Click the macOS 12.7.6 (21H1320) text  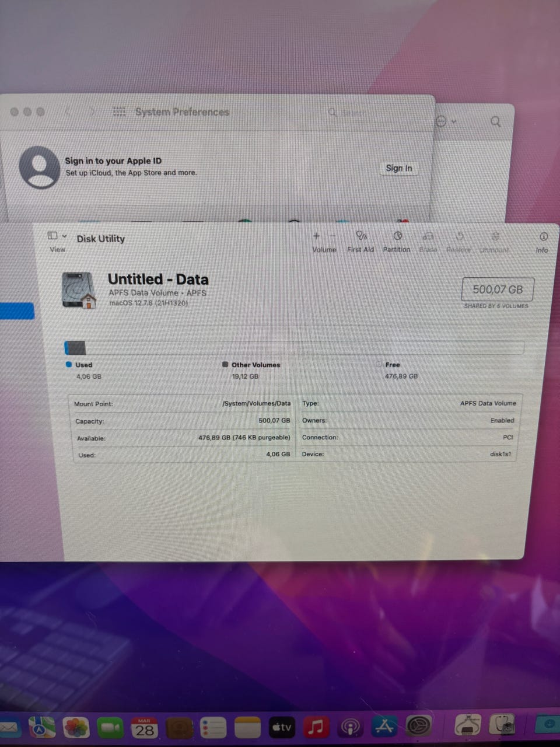[x=148, y=303]
